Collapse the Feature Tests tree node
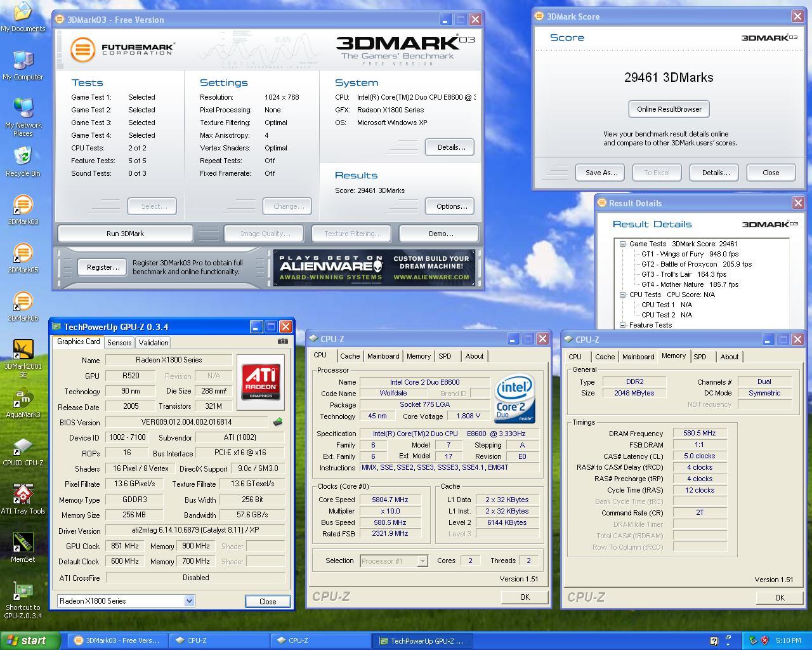The image size is (812, 650). click(x=623, y=325)
